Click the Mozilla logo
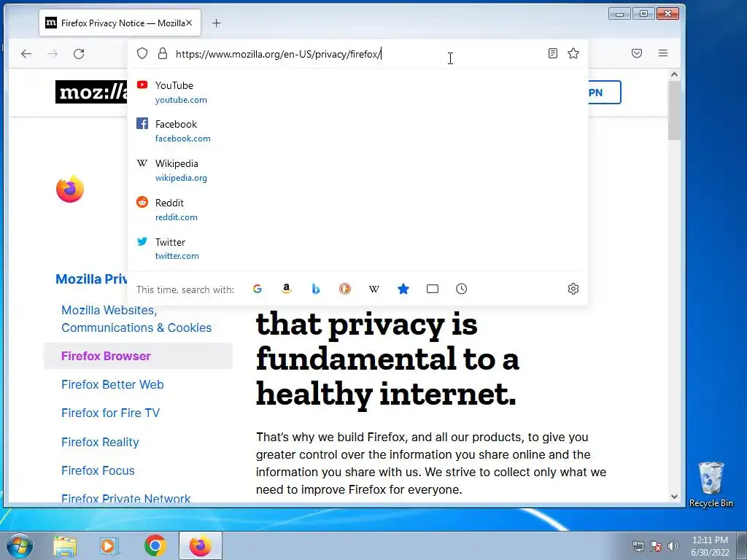This screenshot has height=560, width=747. coord(91,92)
